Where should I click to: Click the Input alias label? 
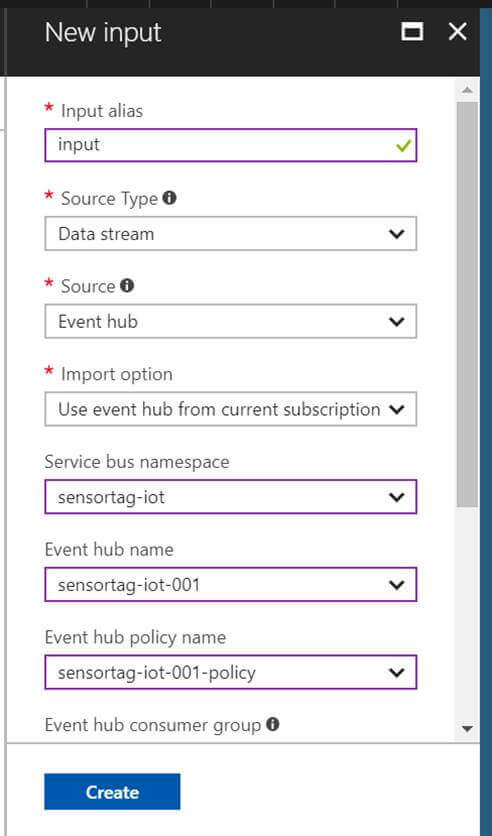[x=102, y=111]
